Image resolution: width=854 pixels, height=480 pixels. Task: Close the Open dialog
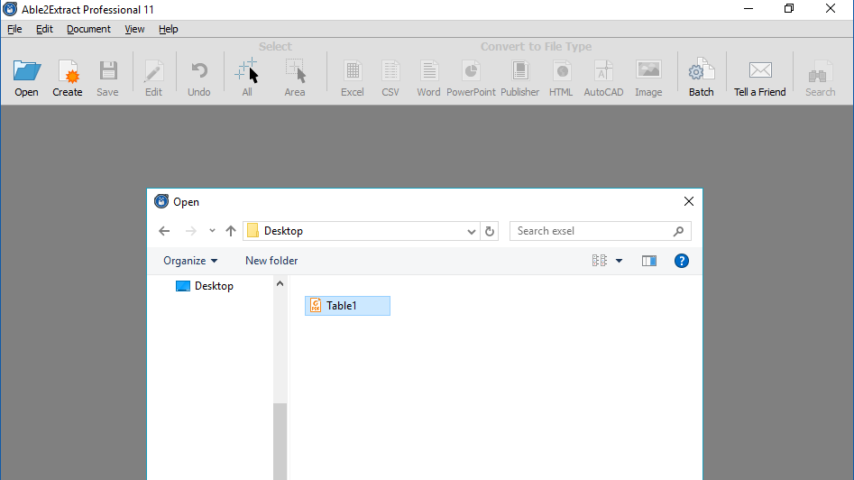tap(688, 202)
